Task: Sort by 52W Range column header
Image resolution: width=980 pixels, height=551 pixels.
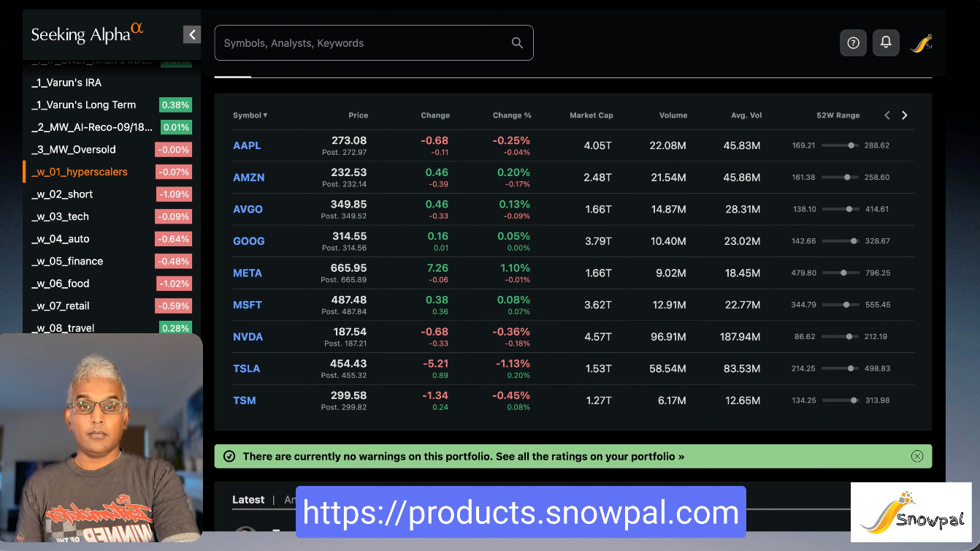Action: point(838,115)
